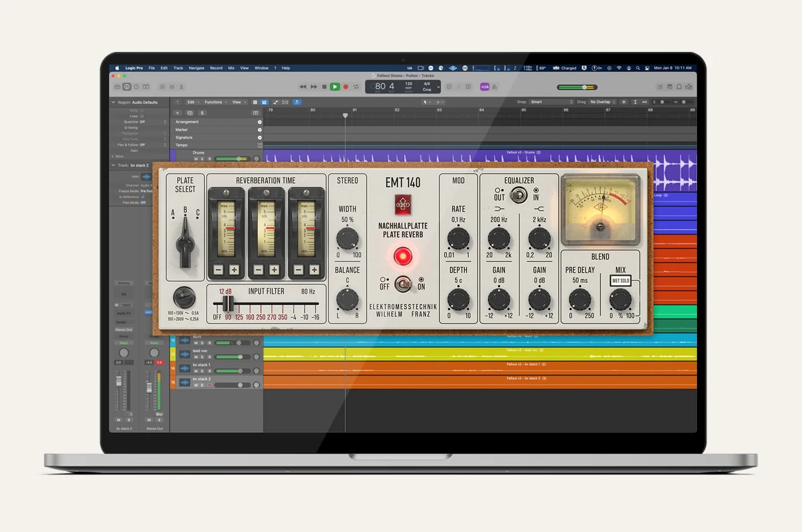Increase the third reverberation time plus button
Image resolution: width=802 pixels, height=532 pixels.
[314, 270]
